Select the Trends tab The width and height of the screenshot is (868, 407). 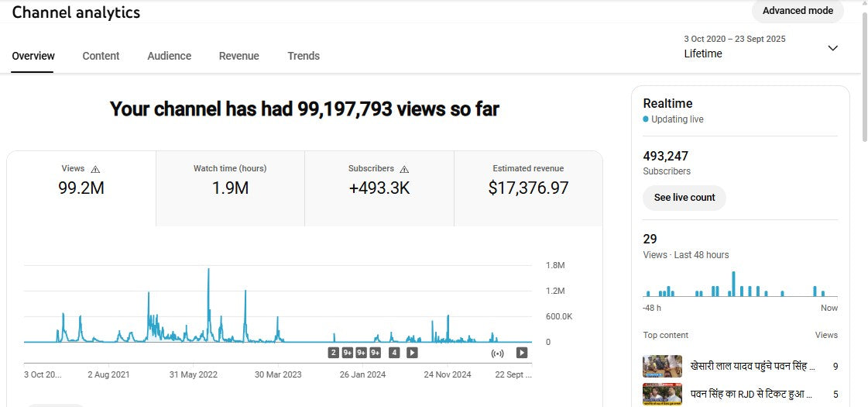coord(304,56)
